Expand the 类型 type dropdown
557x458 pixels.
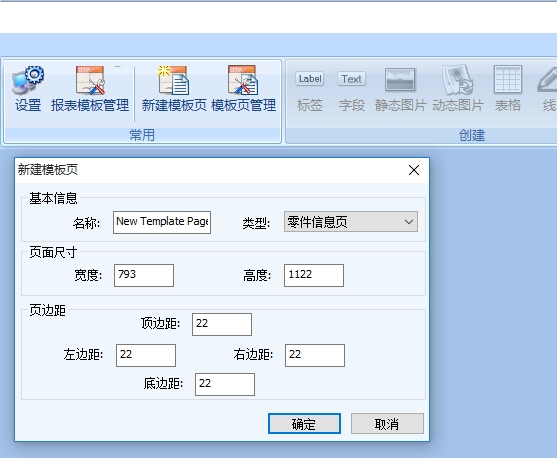pos(351,222)
